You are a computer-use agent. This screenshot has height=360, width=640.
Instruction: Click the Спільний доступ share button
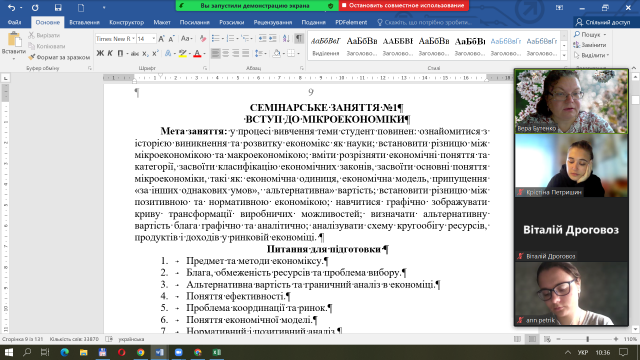pyautogui.click(x=603, y=22)
